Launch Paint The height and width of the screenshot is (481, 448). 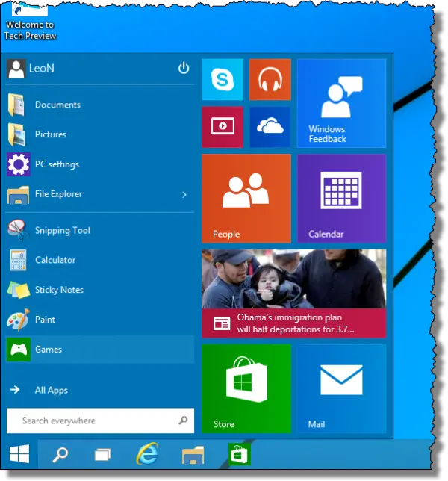tap(100, 320)
